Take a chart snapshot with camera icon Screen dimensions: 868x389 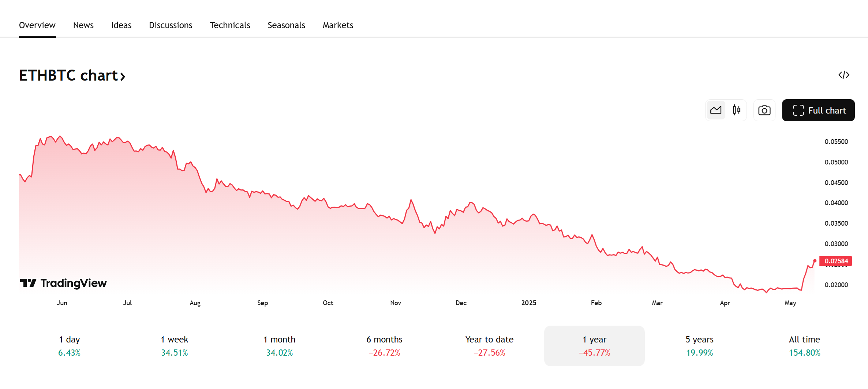click(764, 110)
